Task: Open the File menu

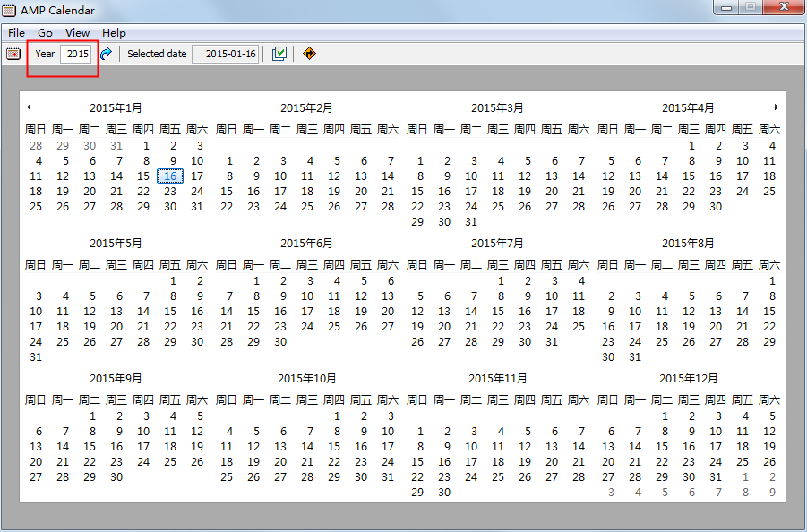Action: pos(16,33)
